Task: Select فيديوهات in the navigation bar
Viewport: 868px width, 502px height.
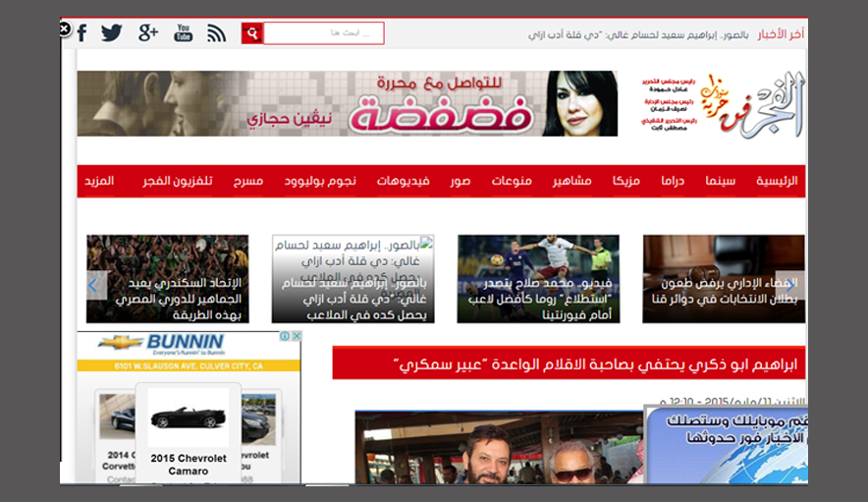Action: click(x=403, y=182)
